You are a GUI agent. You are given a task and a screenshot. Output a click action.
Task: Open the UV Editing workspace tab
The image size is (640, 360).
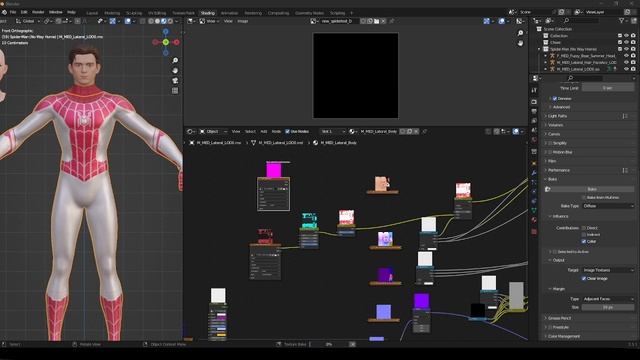click(x=157, y=13)
